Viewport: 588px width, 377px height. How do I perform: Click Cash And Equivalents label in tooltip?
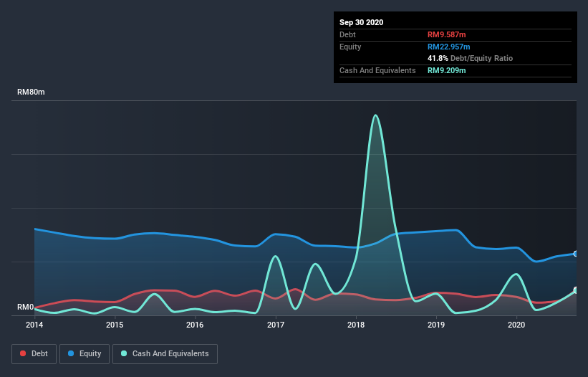(377, 70)
